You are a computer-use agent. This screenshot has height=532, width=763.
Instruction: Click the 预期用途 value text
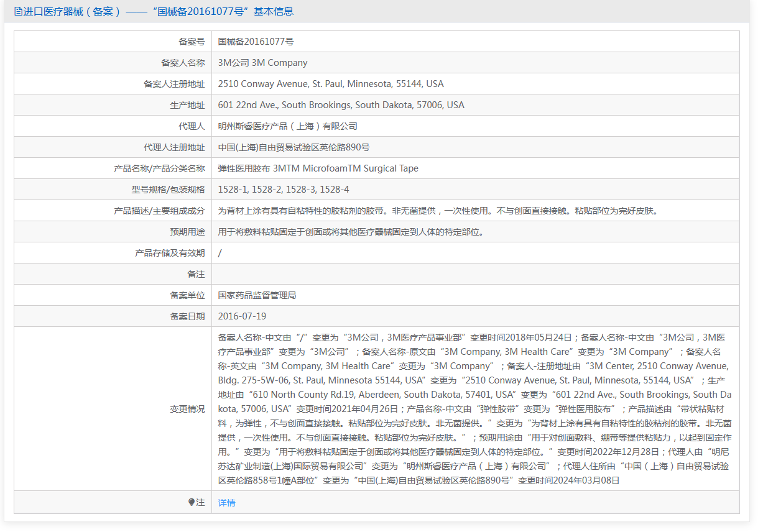351,232
